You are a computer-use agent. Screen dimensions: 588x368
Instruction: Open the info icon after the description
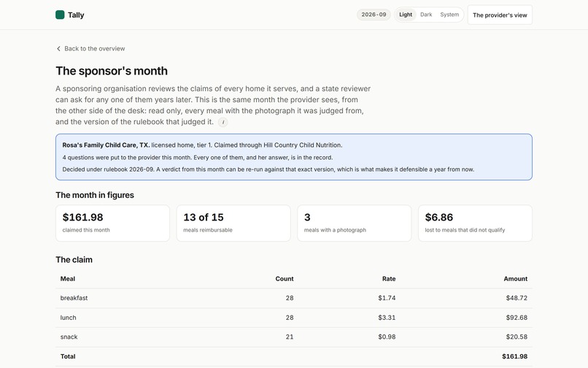click(x=223, y=122)
